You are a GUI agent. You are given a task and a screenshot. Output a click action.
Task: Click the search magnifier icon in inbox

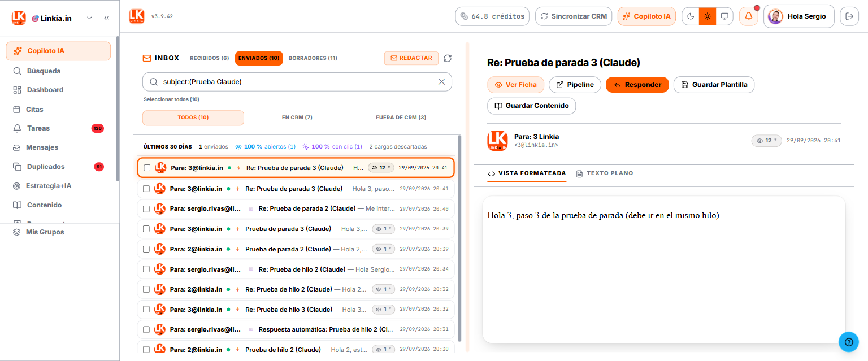153,82
